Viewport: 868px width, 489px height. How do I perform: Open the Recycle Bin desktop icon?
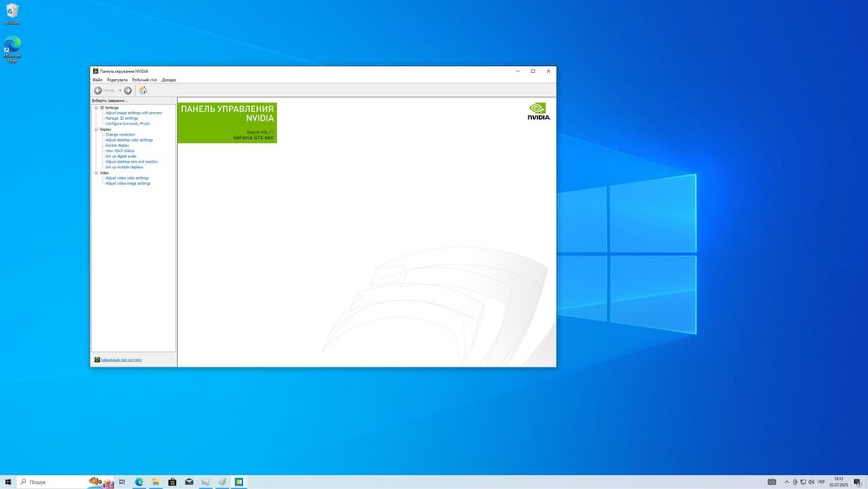tap(12, 15)
